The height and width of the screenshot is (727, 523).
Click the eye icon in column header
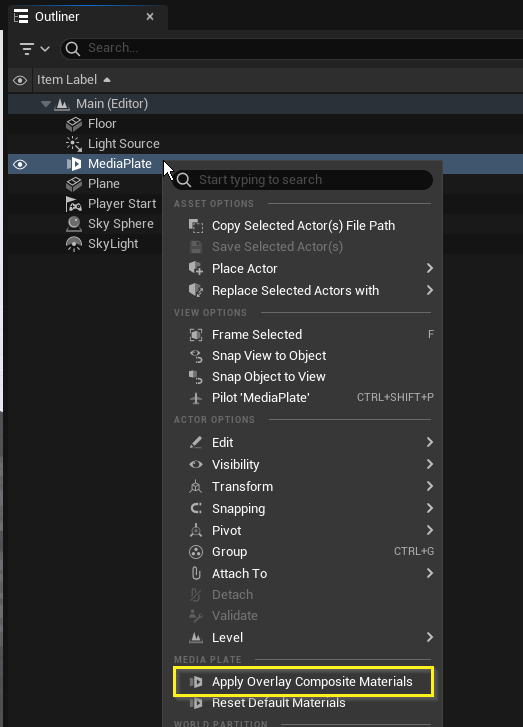click(x=20, y=80)
